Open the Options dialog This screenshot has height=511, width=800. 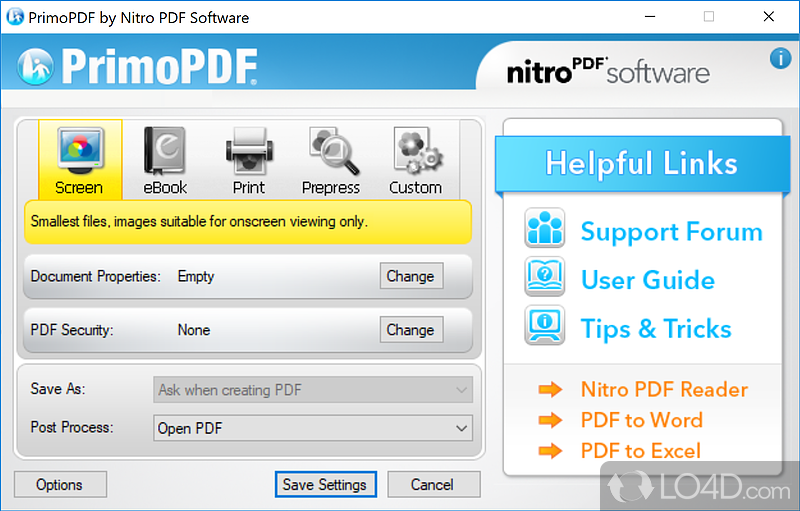(60, 484)
